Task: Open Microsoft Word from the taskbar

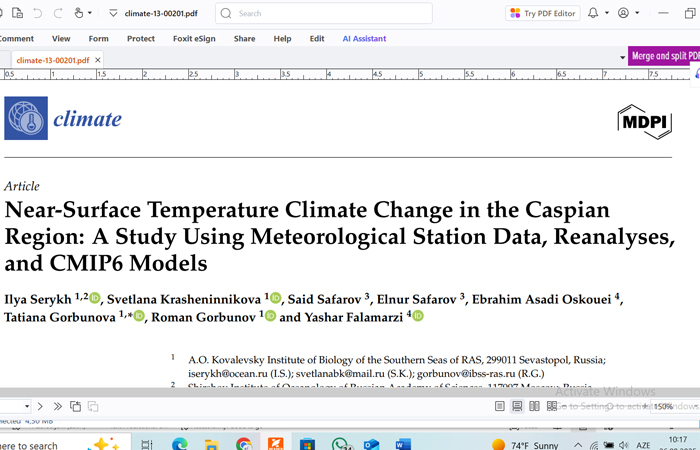Action: click(403, 444)
